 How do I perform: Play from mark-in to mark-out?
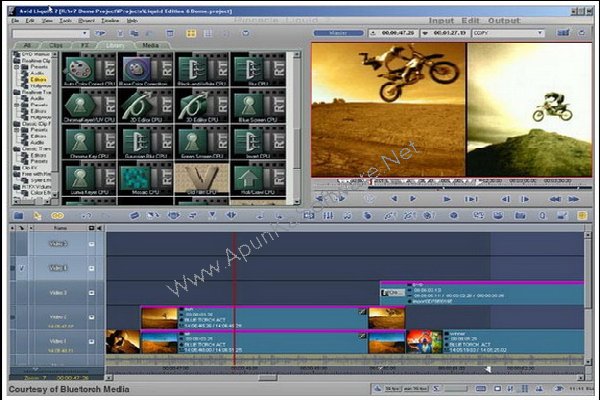(471, 199)
